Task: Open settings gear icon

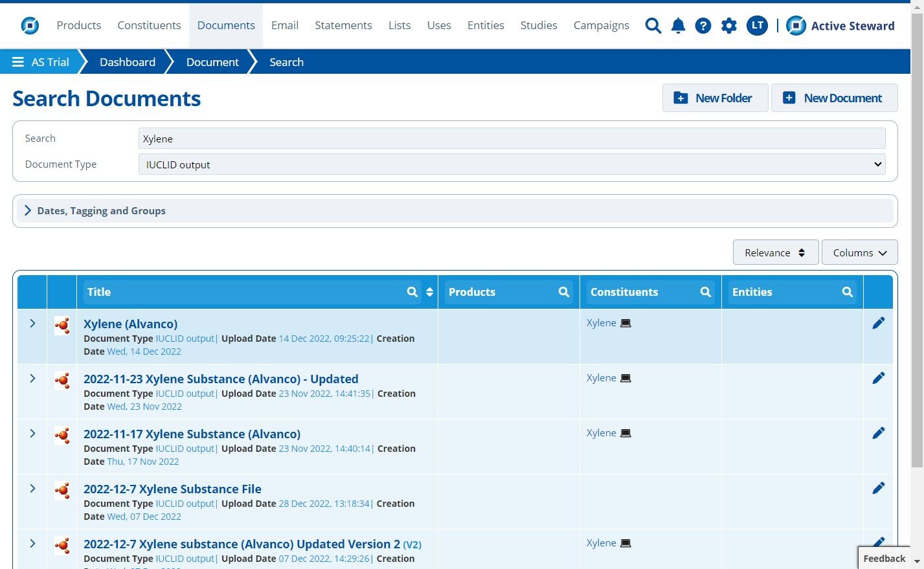Action: coord(728,26)
